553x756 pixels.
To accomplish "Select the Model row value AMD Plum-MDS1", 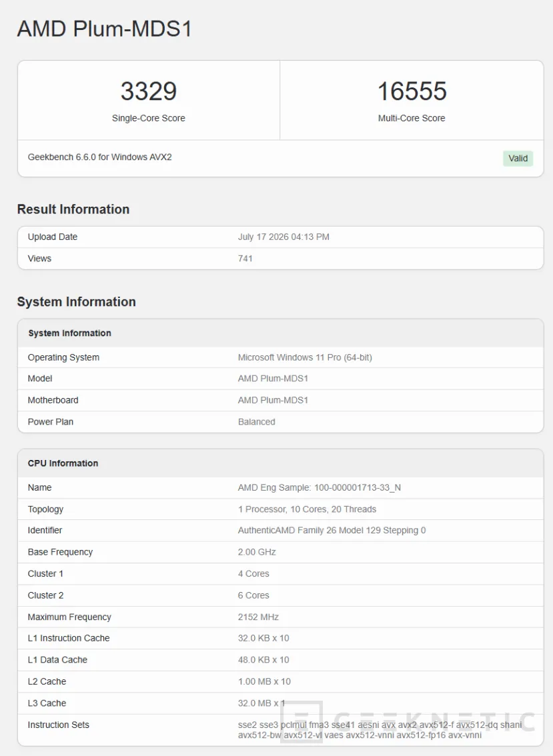I will [273, 379].
